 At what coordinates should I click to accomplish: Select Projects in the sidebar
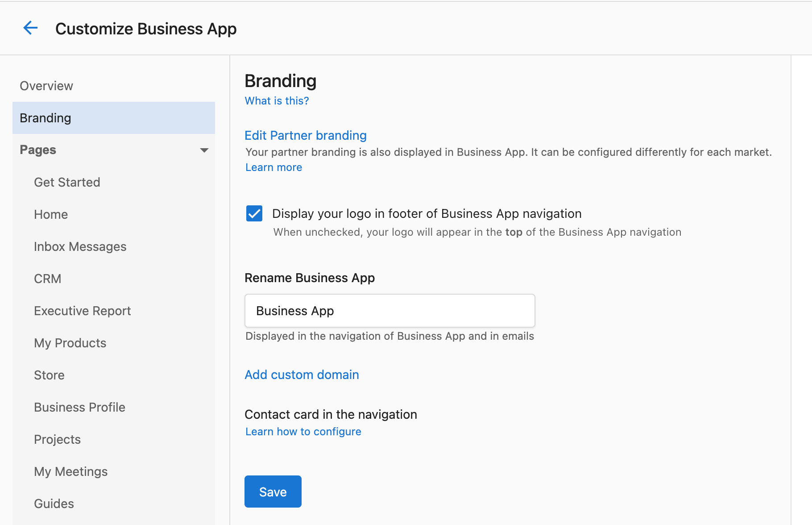click(57, 439)
